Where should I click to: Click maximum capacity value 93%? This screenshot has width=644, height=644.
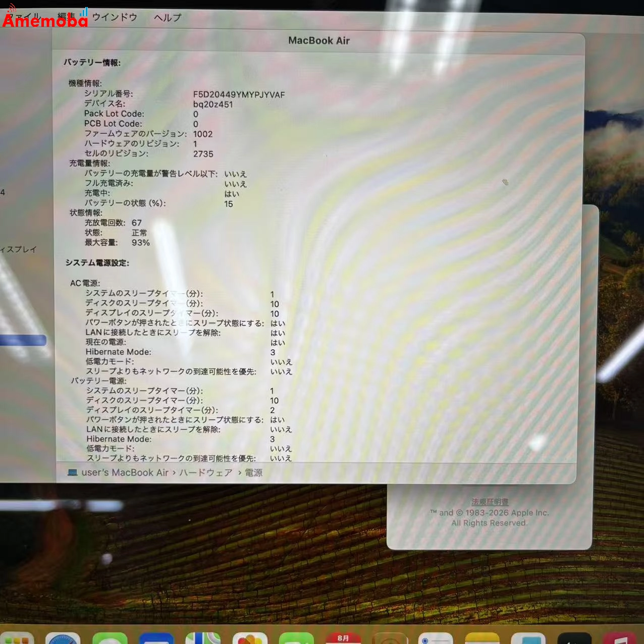pyautogui.click(x=141, y=243)
